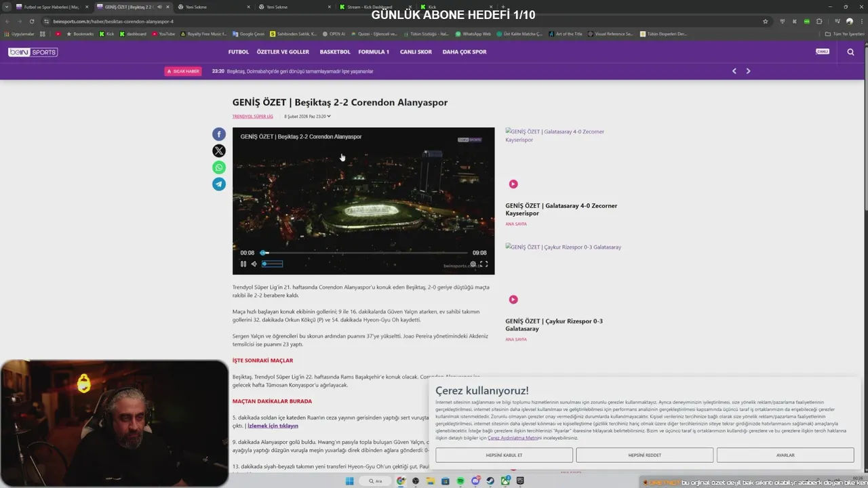Reject cookies with HEPSİNİ REDDET
Screen dimensions: 868x488
point(645,455)
